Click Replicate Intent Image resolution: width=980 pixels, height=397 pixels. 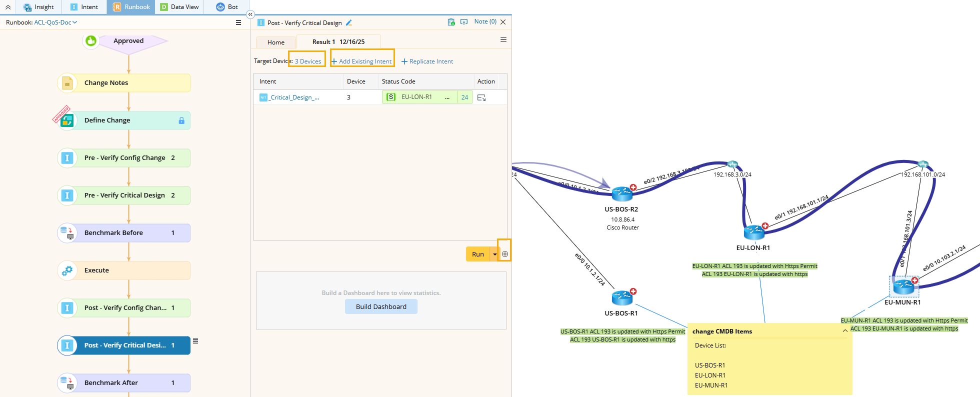point(427,61)
